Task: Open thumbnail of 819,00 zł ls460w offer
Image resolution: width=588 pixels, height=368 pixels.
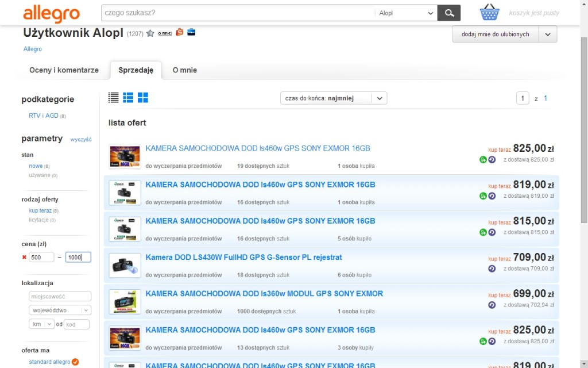Action: [x=125, y=193]
